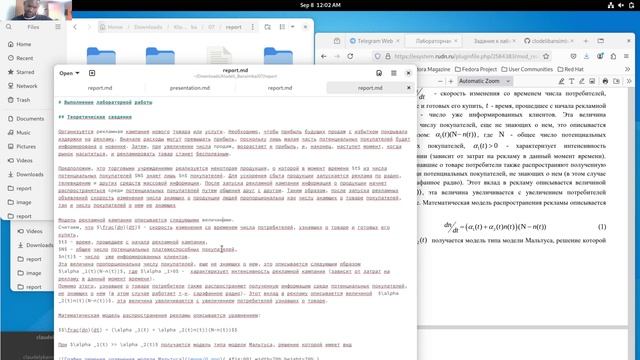This screenshot has height=360, width=640.
Task: Open Red Hat bookmarks folder
Action: [x=570, y=69]
